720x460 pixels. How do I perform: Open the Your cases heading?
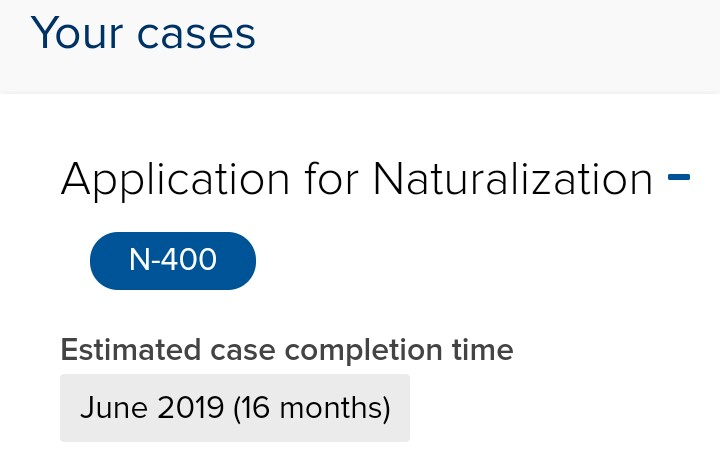point(143,33)
